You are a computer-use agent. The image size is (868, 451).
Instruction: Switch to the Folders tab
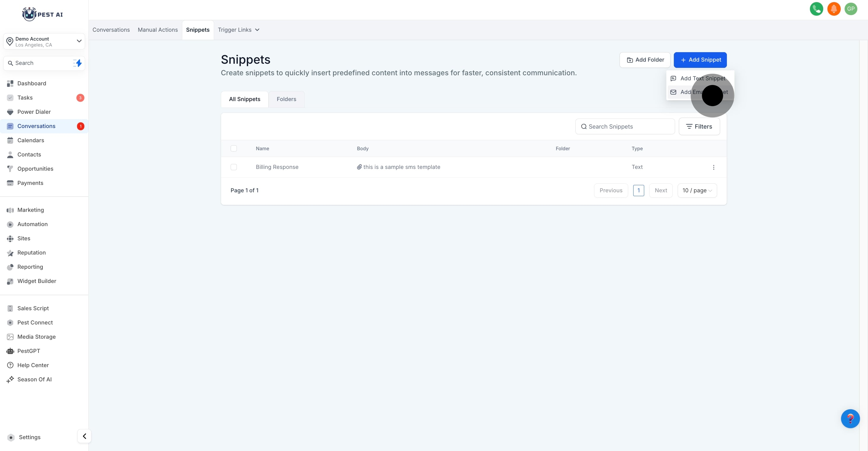tap(286, 99)
